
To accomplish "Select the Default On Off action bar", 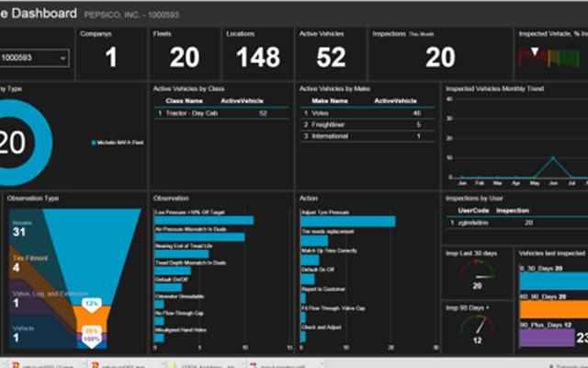I will [x=308, y=279].
